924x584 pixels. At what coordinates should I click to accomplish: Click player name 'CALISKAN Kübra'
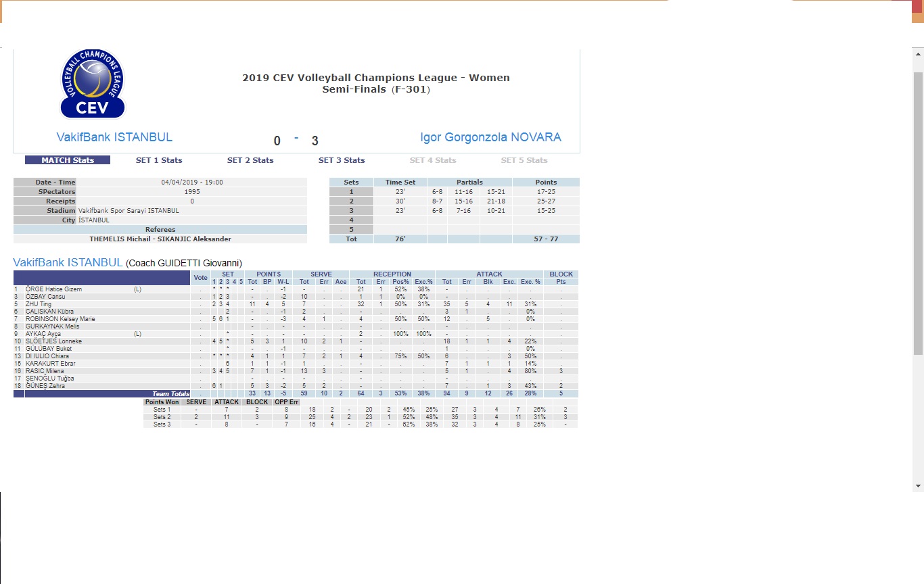[x=49, y=312]
